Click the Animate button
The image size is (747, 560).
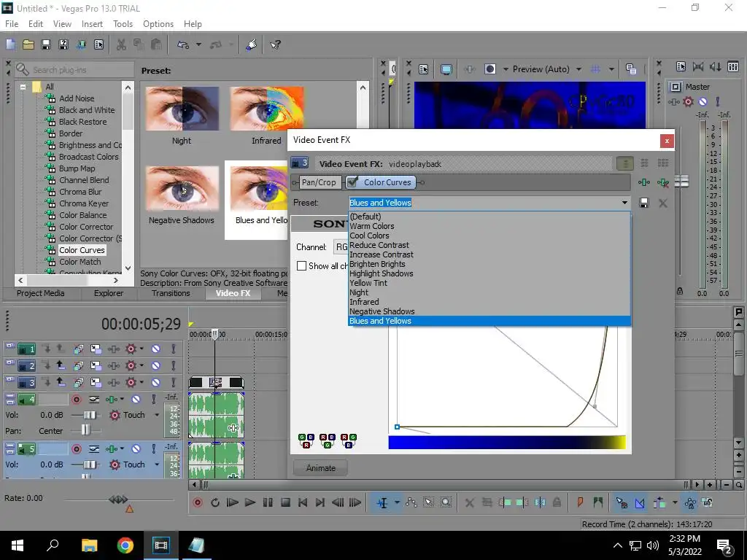[x=321, y=468]
